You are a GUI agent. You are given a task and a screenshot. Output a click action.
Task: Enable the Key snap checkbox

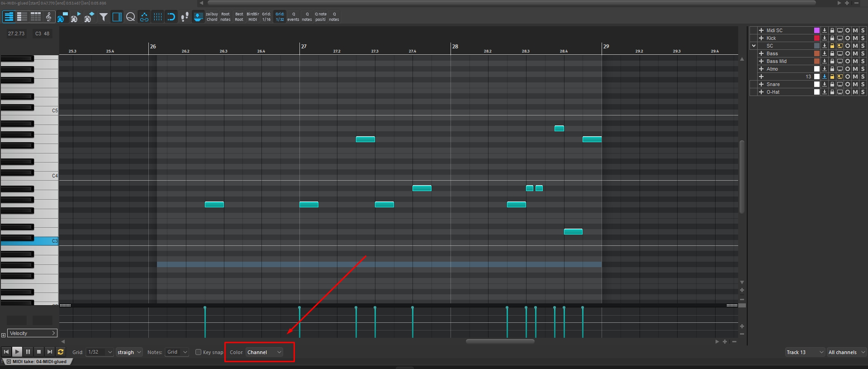tap(198, 352)
